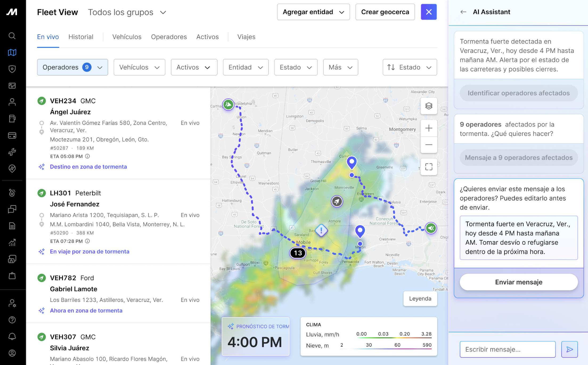This screenshot has height=365, width=588.
Task: Switch to the Historial tab
Action: coord(81,37)
